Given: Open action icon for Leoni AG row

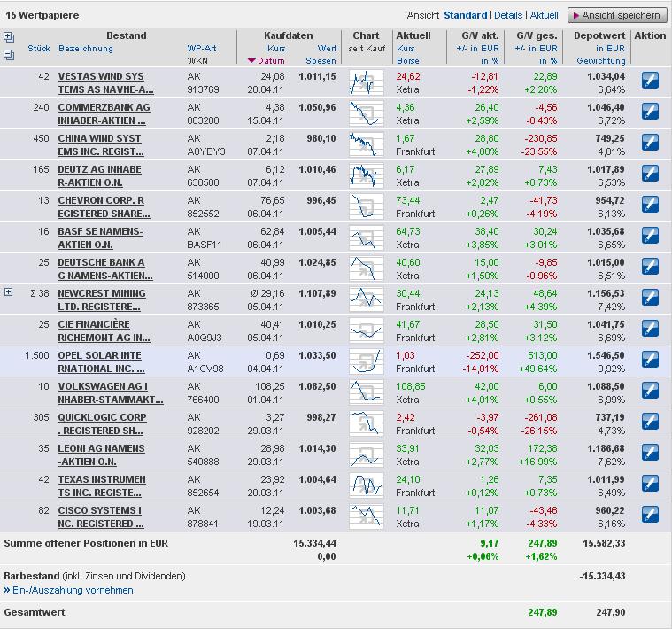Looking at the screenshot, I should (x=650, y=452).
